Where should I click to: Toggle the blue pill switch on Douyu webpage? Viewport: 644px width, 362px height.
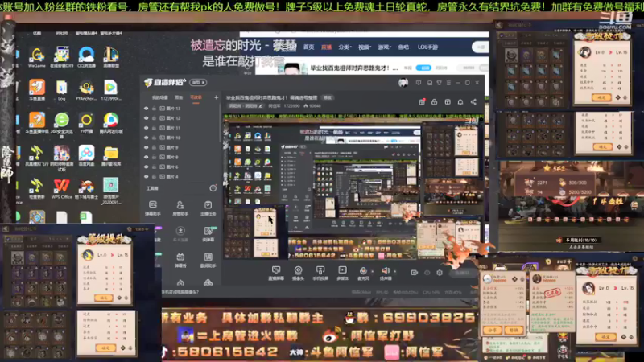pos(423,68)
